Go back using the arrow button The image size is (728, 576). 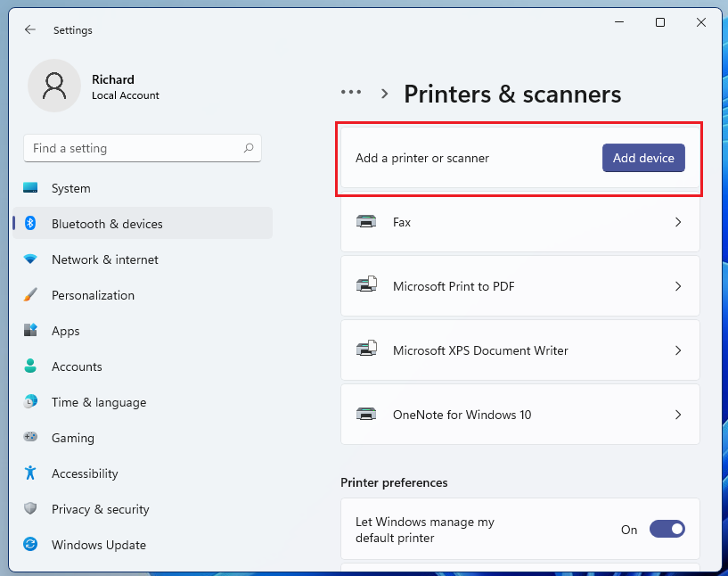pyautogui.click(x=29, y=29)
